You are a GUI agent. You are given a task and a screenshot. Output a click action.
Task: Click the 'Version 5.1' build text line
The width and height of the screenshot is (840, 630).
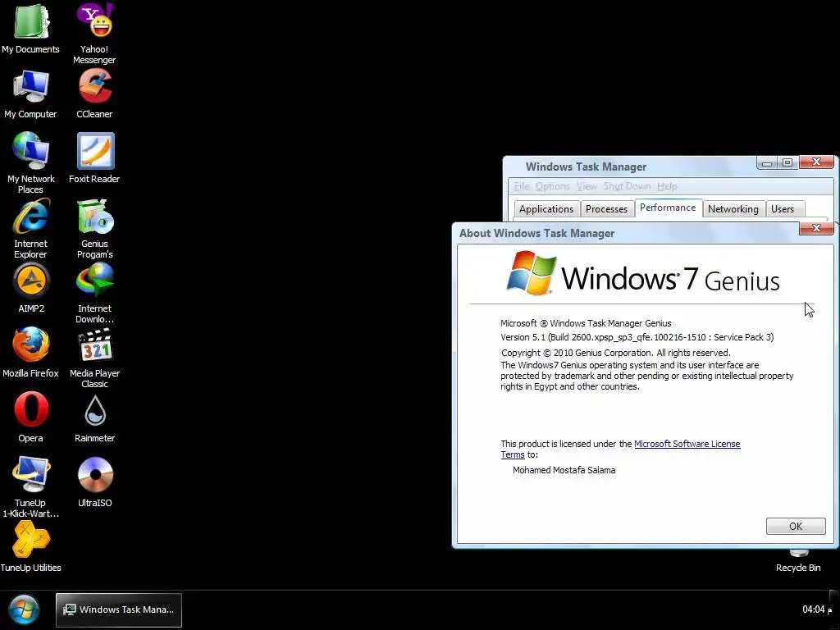click(637, 337)
